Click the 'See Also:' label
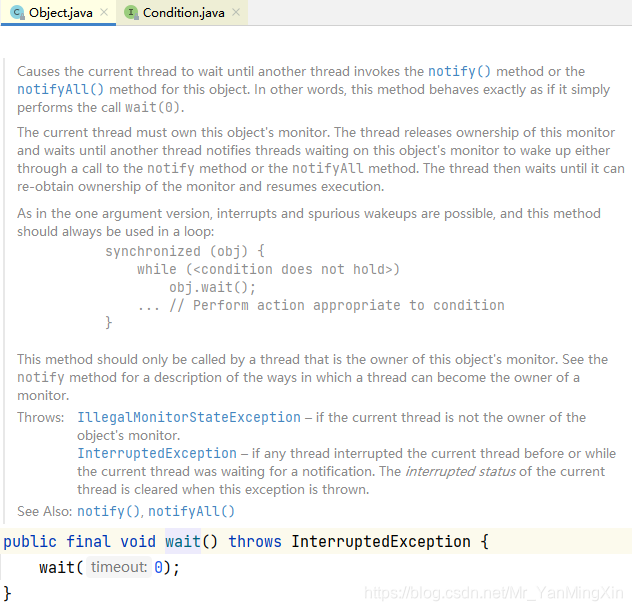Viewport: 632px width, 611px height. pos(44,511)
